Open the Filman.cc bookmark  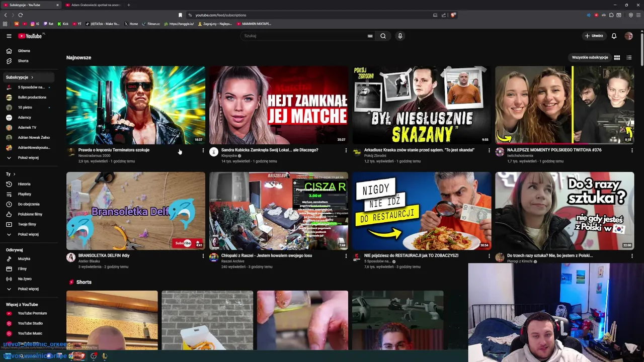(151, 24)
